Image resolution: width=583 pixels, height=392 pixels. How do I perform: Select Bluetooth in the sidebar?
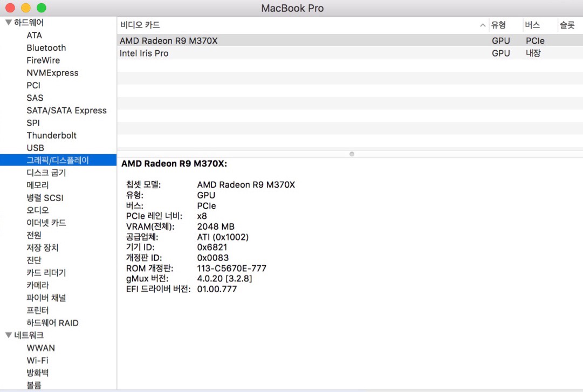click(46, 48)
